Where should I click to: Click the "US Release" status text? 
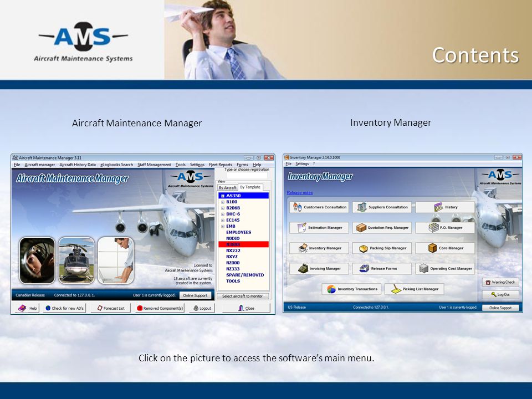click(297, 308)
